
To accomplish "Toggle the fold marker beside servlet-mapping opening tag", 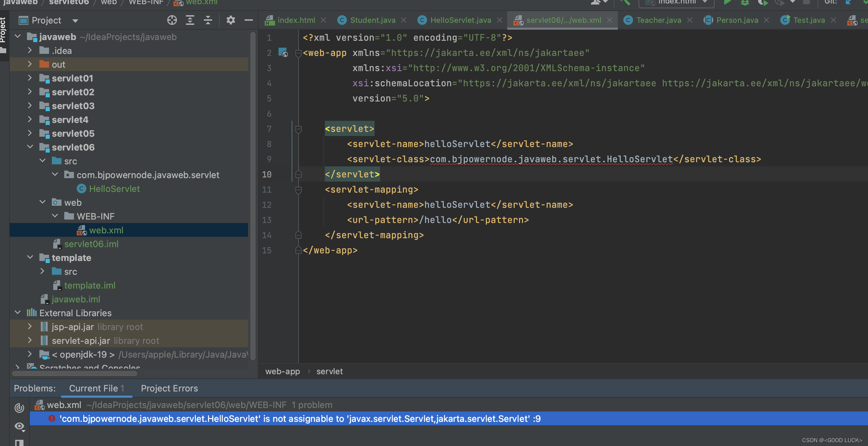I will coord(299,190).
